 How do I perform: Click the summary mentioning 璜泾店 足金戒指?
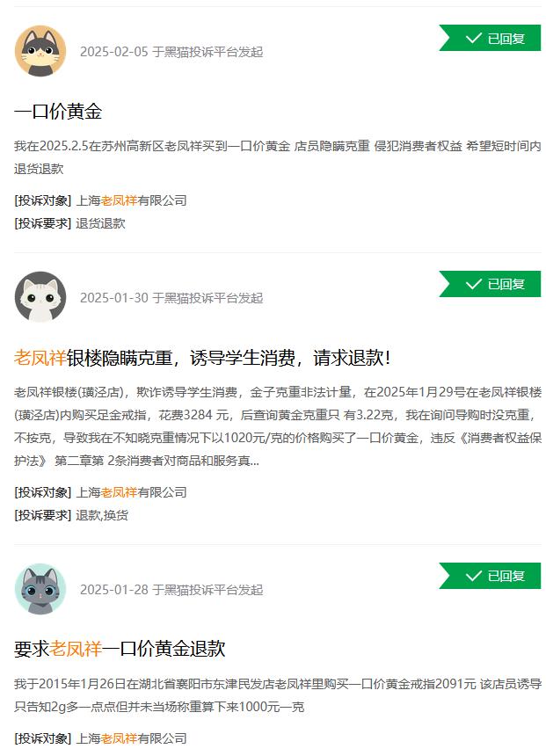277,426
